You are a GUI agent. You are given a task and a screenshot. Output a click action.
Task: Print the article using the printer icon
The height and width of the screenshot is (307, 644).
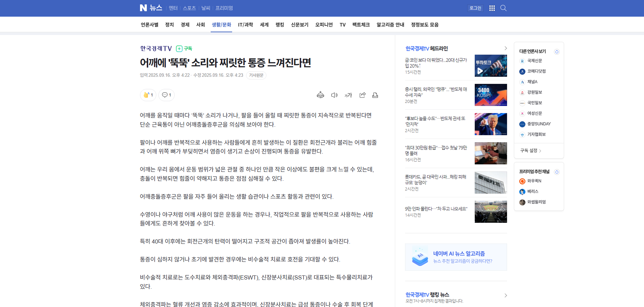[375, 95]
